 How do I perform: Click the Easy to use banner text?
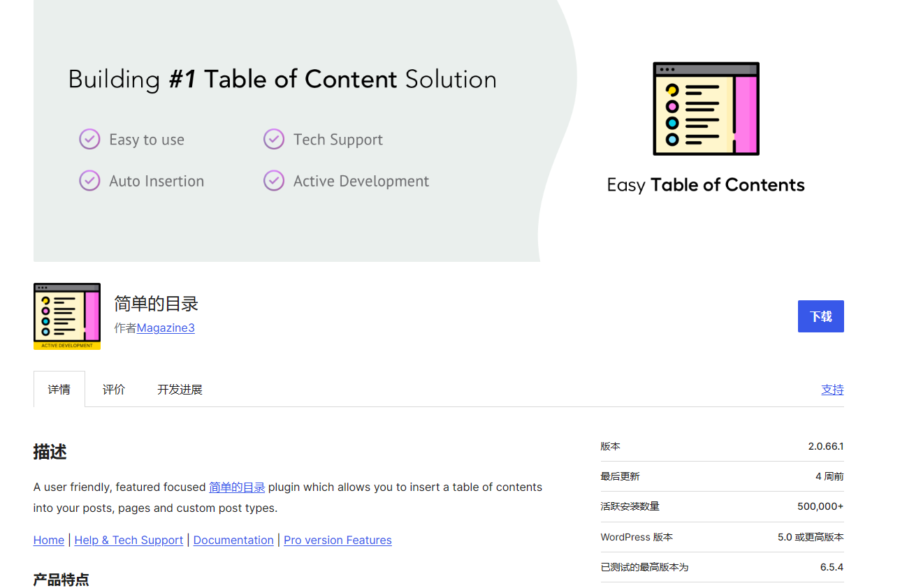pyautogui.click(x=147, y=140)
